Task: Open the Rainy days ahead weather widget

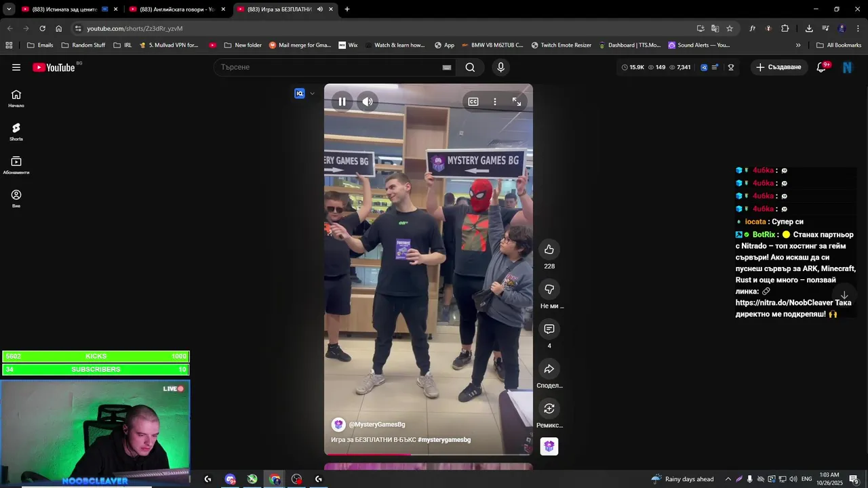Action: click(x=682, y=479)
